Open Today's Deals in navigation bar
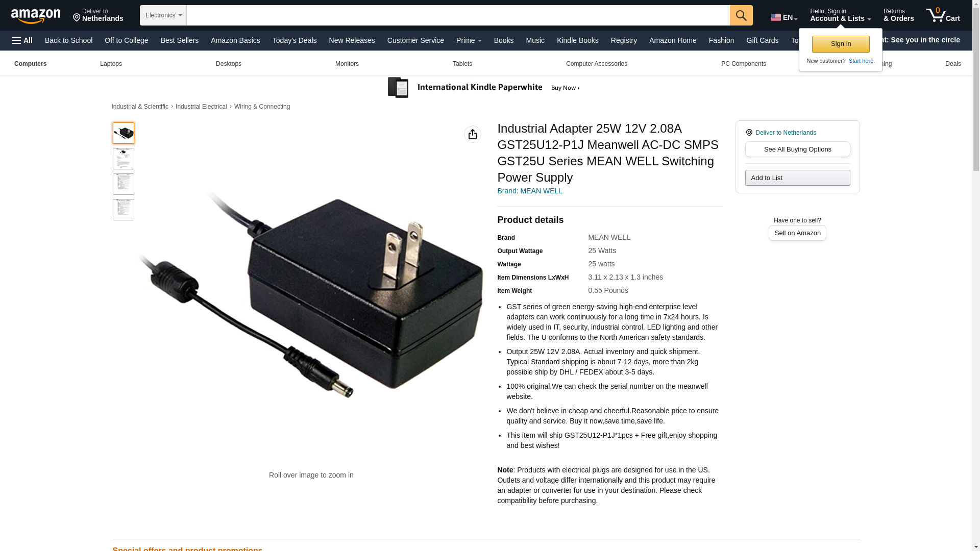This screenshot has height=551, width=980. click(x=295, y=40)
